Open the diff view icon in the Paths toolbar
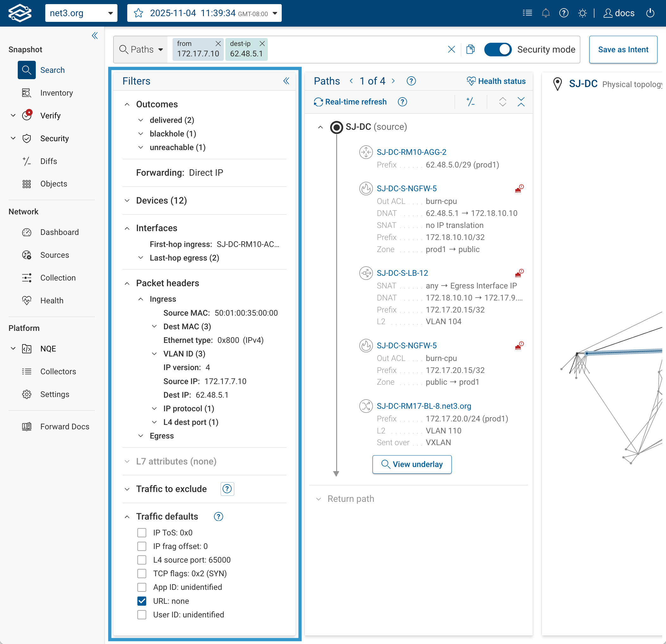The width and height of the screenshot is (666, 644). pyautogui.click(x=470, y=102)
